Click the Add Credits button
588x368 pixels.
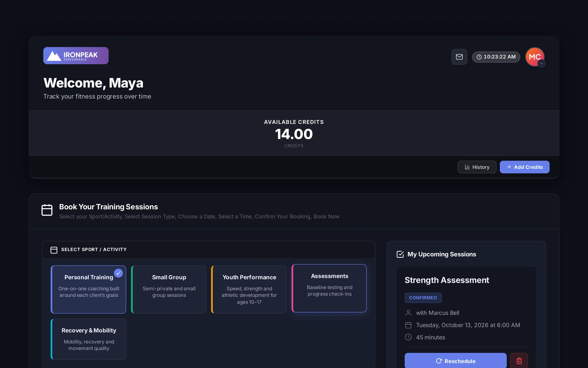525,167
